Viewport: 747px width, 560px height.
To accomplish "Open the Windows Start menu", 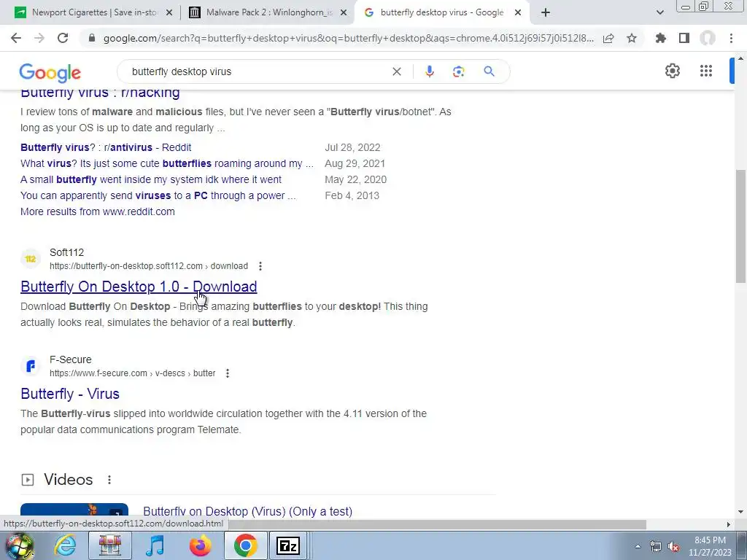I will 19,545.
